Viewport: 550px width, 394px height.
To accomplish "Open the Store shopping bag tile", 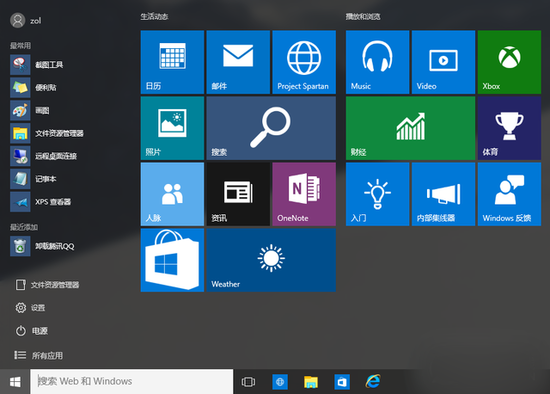I will pyautogui.click(x=172, y=260).
